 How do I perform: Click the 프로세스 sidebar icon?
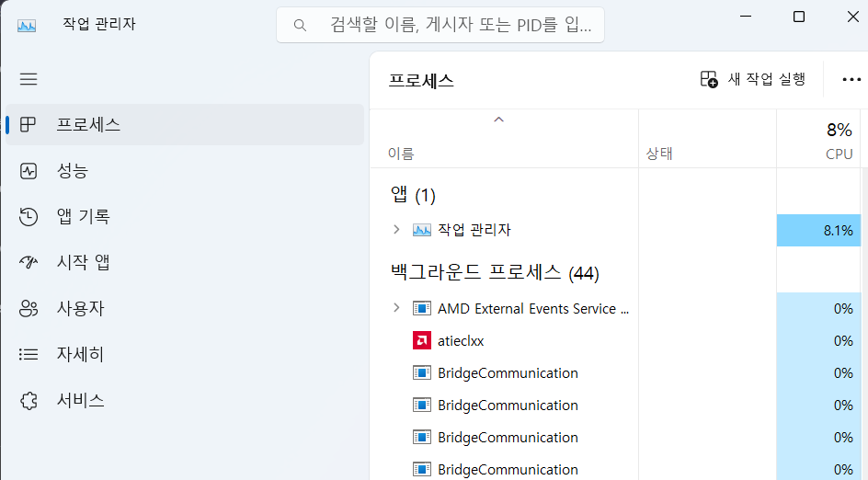pos(29,124)
